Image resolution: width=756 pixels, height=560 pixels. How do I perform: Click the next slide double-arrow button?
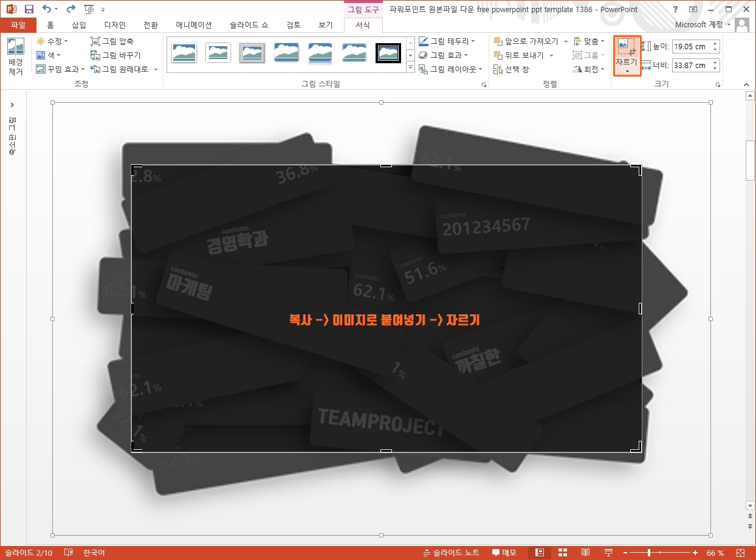pos(750,526)
